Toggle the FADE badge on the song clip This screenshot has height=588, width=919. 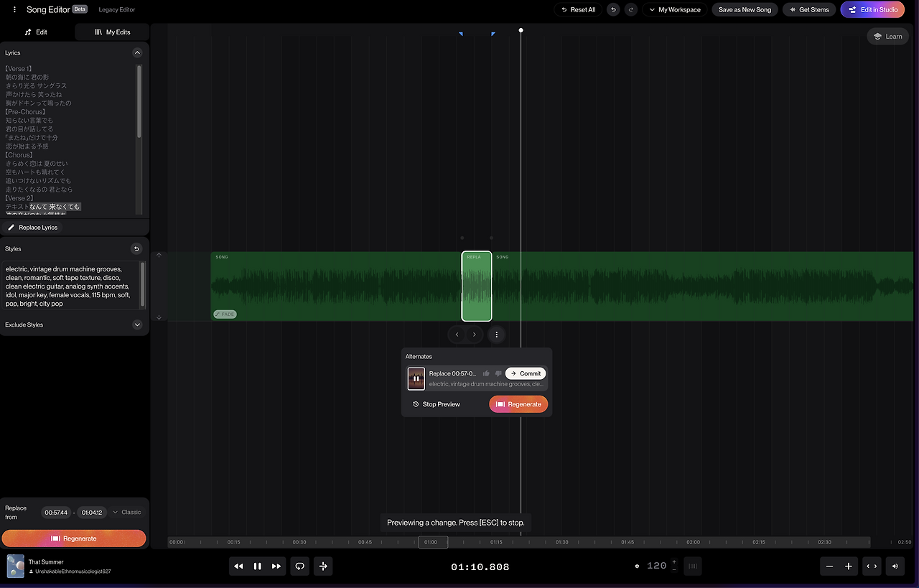pyautogui.click(x=225, y=314)
